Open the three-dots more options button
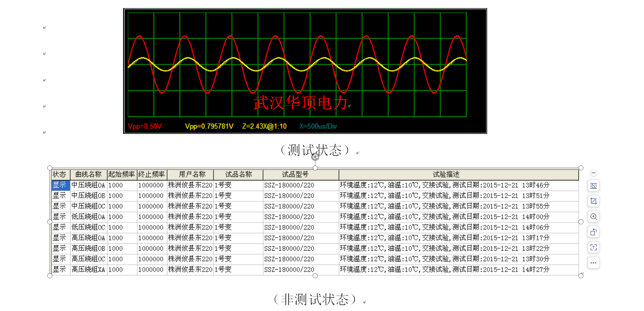Image resolution: width=644 pixels, height=311 pixels. click(x=594, y=263)
